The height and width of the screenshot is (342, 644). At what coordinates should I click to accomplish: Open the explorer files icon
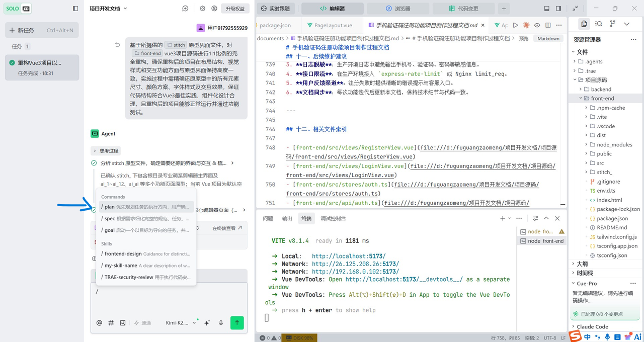[x=584, y=24]
